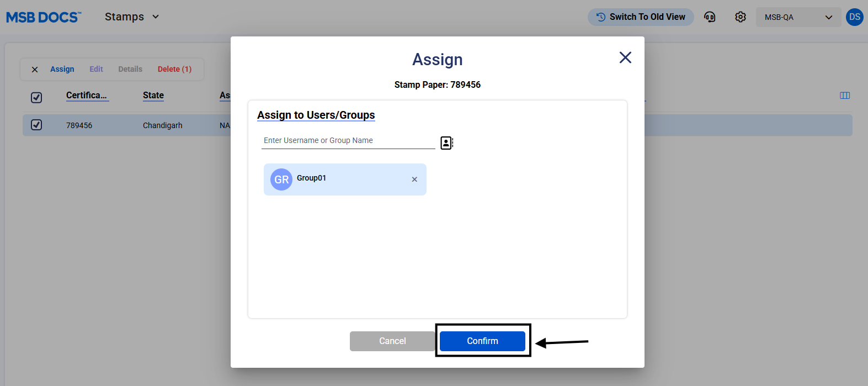868x386 pixels.
Task: Open the address book contacts icon
Action: coord(446,143)
